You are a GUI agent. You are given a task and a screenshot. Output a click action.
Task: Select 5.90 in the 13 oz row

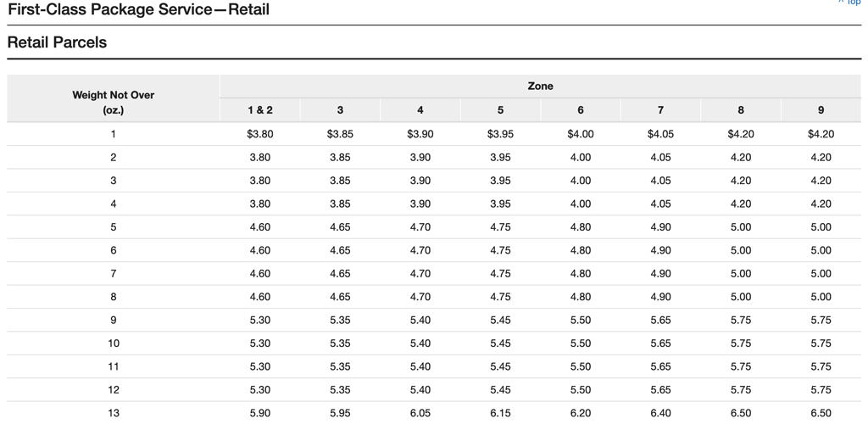click(x=260, y=413)
